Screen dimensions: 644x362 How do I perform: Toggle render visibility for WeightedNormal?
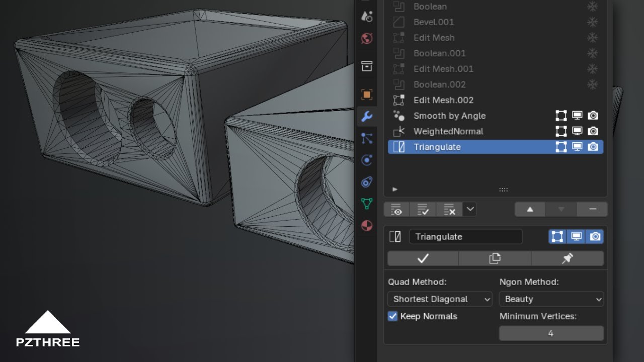pos(593,131)
